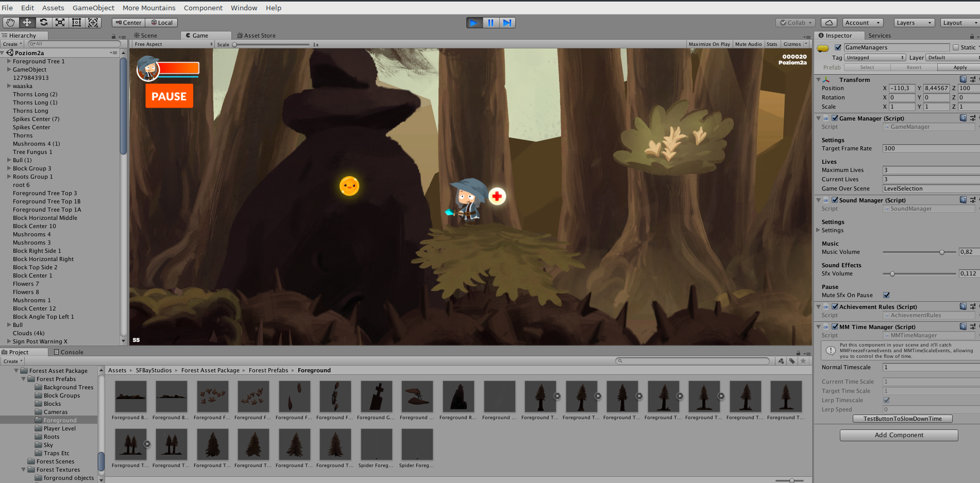Switch to the Asset Store tab

pos(256,36)
